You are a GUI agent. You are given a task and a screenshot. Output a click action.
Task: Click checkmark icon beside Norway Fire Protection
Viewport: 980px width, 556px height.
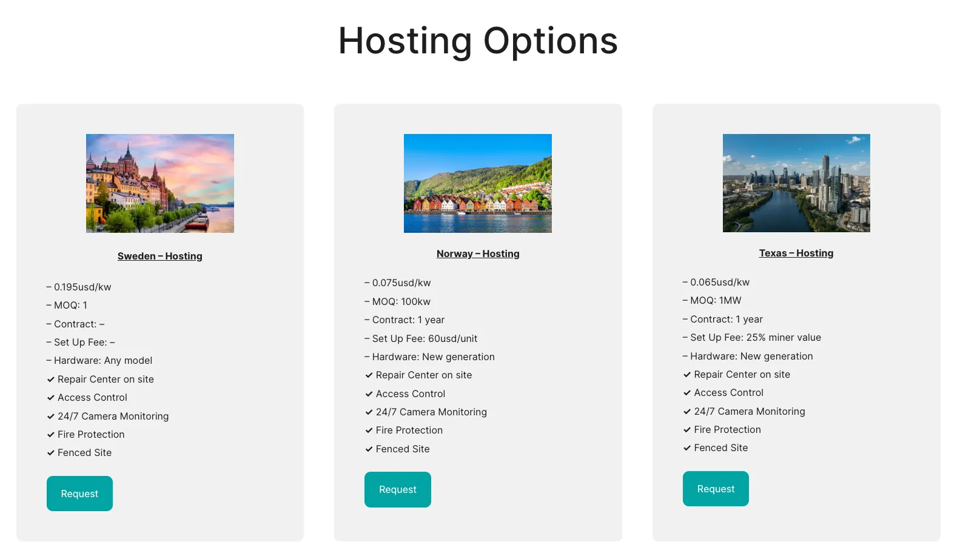(x=369, y=430)
